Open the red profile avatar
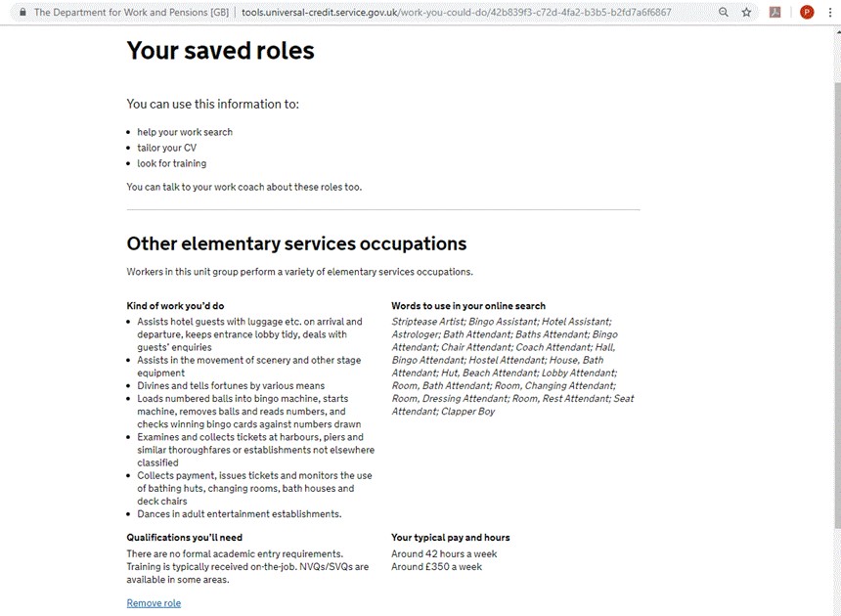 pyautogui.click(x=807, y=12)
